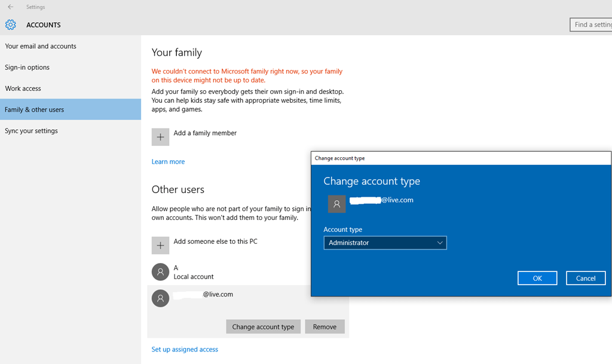Click the Account type dropdown chevron arrow

(x=440, y=243)
